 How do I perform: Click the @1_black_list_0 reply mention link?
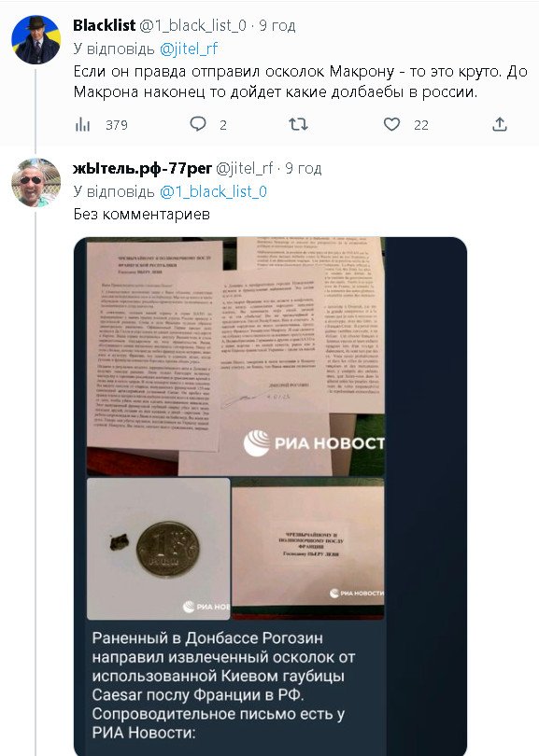[x=213, y=192]
